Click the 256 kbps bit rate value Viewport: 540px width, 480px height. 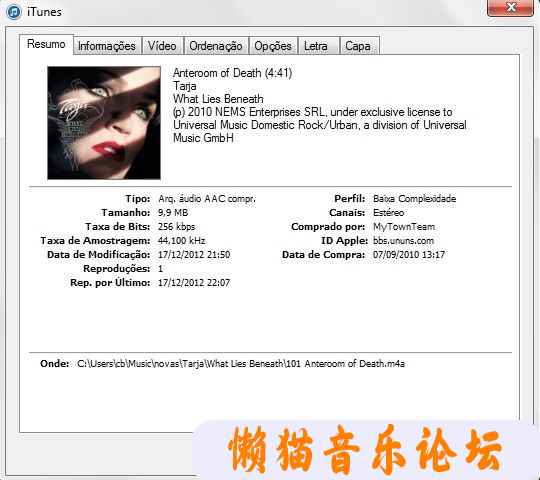coord(177,227)
